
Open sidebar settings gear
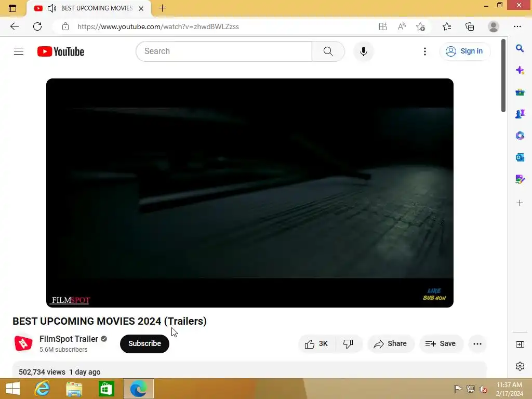point(520,366)
